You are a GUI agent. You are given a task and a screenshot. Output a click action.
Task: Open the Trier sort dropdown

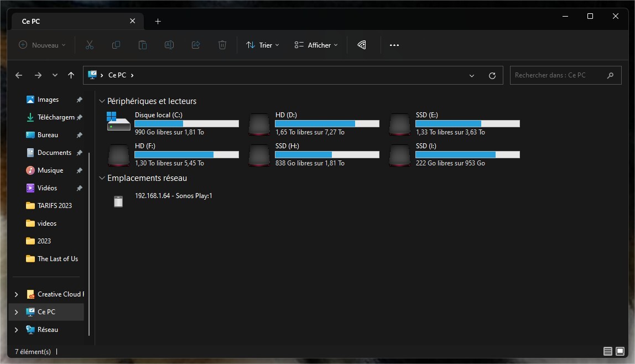pos(262,45)
